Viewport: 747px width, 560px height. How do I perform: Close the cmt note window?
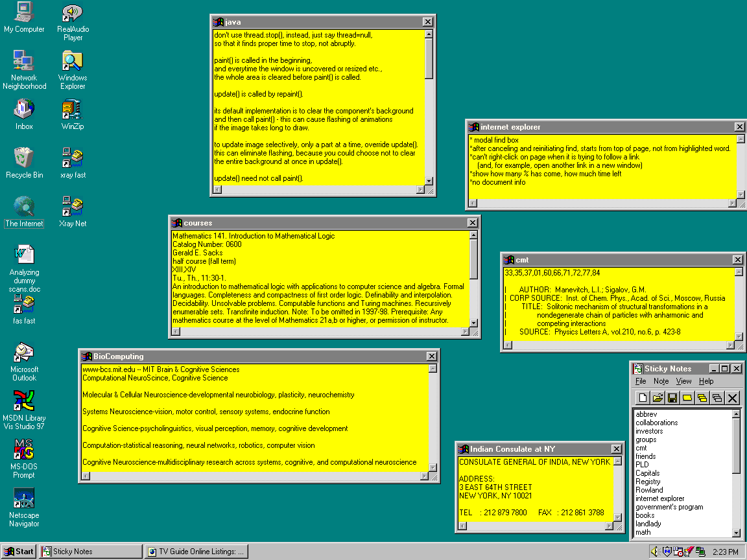point(737,259)
